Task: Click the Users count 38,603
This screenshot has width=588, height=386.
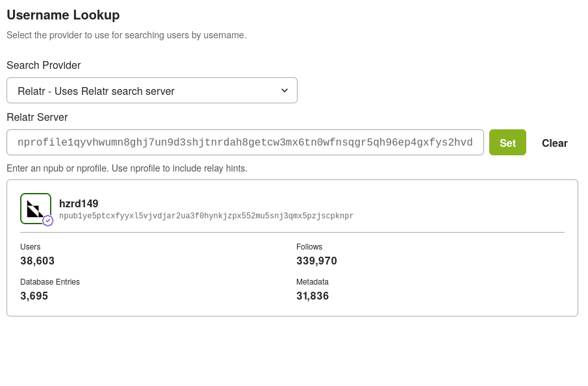Action: (x=38, y=261)
